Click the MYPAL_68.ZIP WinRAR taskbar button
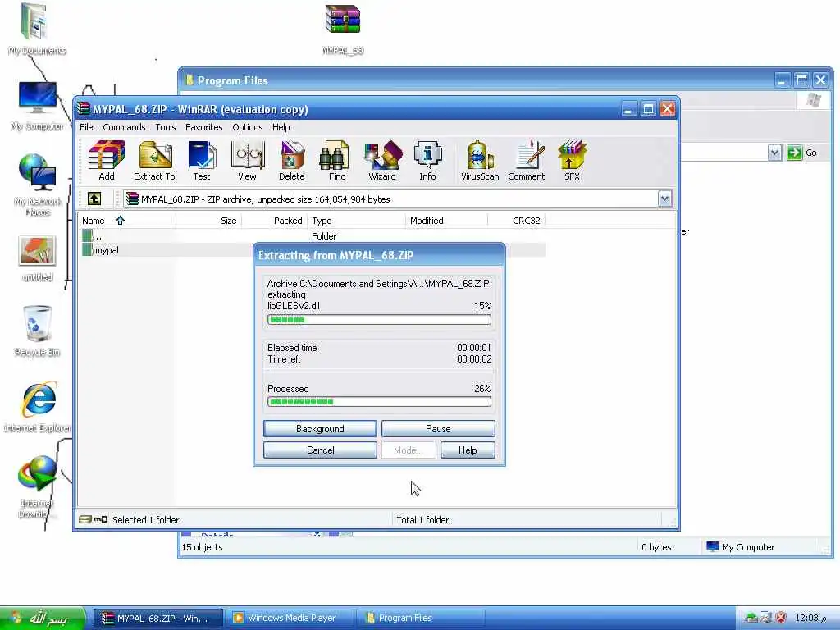 pos(158,618)
